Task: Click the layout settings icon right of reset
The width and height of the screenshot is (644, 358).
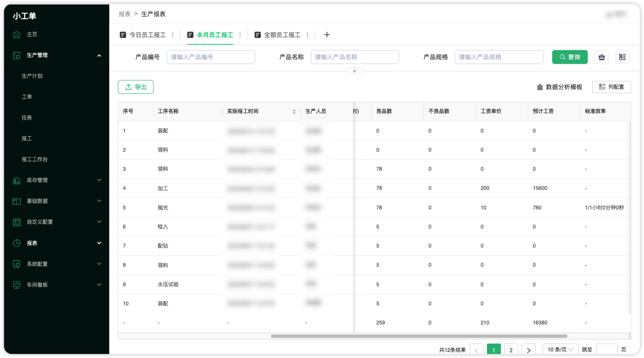Action: point(622,57)
